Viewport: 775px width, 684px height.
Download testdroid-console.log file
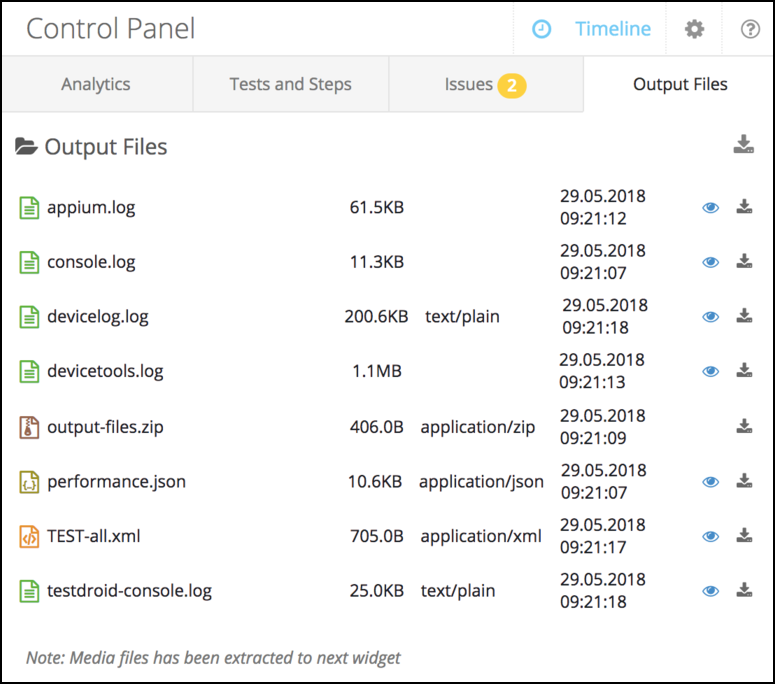744,590
